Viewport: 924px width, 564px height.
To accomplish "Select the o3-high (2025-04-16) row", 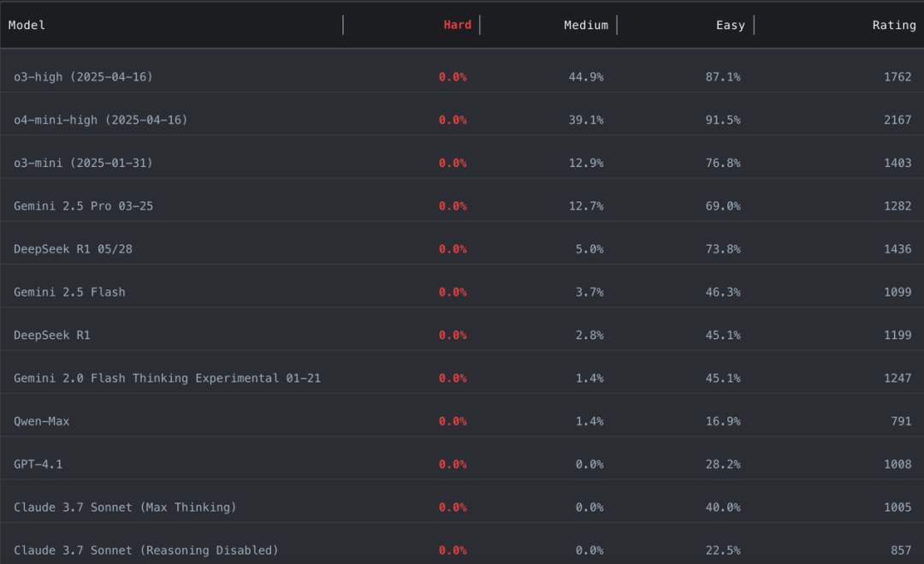I will click(83, 77).
